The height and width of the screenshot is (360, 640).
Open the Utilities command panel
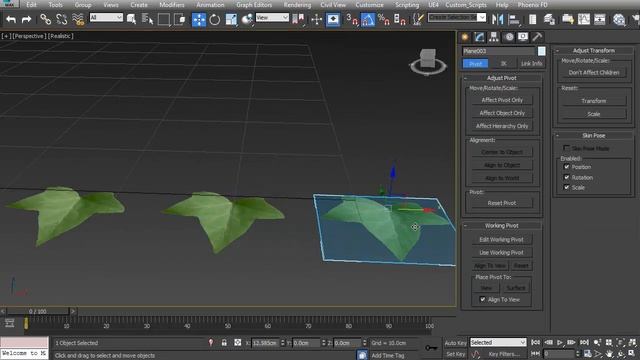pyautogui.click(x=537, y=37)
